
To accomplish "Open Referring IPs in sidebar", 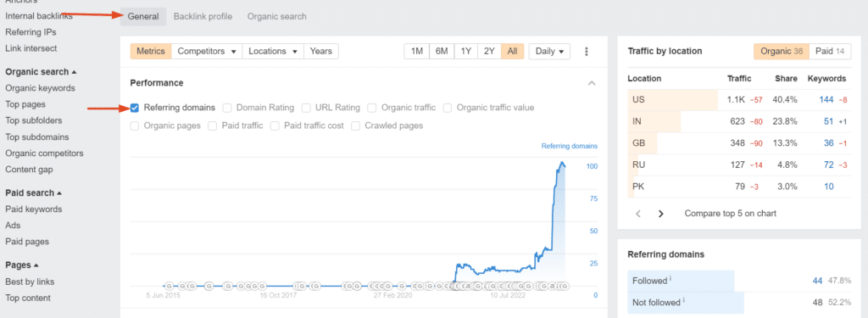I will (31, 33).
